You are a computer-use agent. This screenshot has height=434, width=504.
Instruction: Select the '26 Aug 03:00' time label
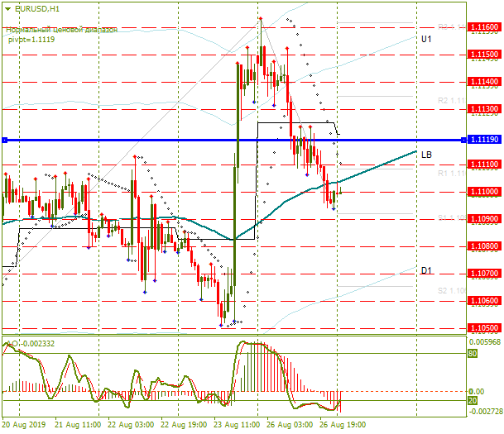click(290, 425)
